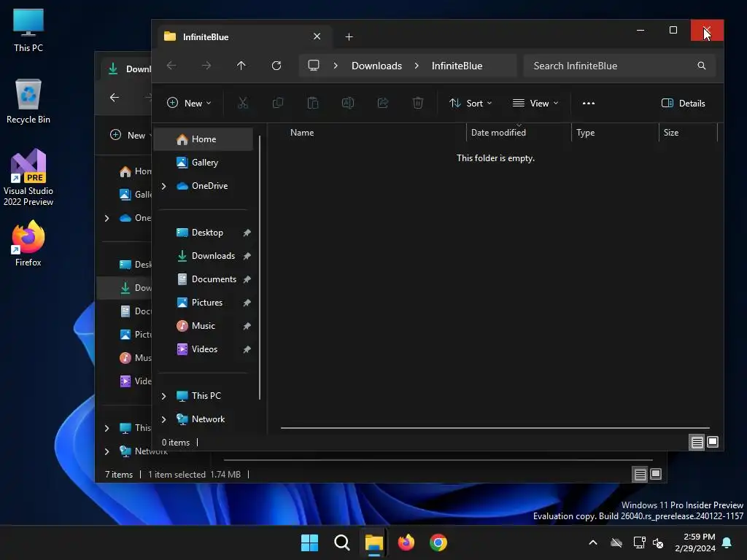The height and width of the screenshot is (560, 747).
Task: Open Documents in the sidebar
Action: pyautogui.click(x=204, y=279)
